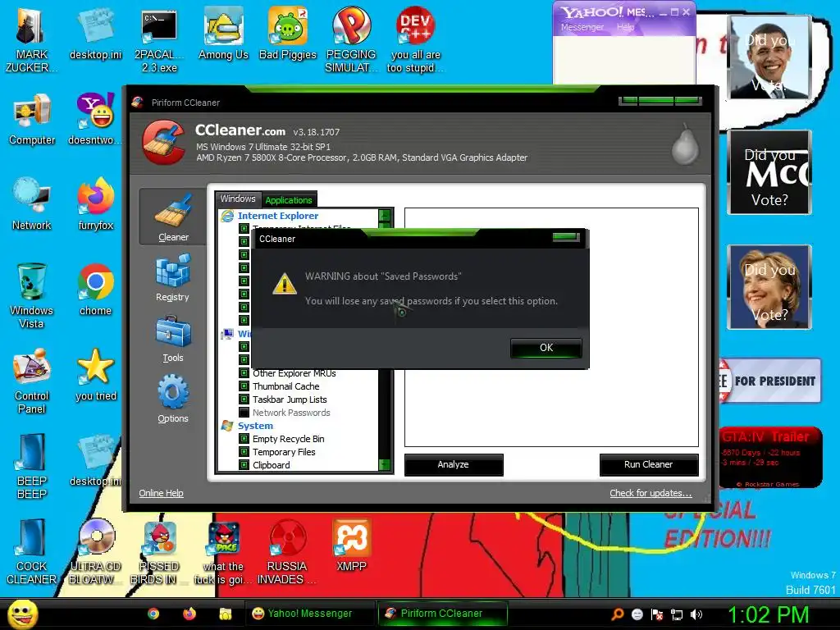Toggle the Empty Recycle Bin checkbox
Screen dimensions: 840x630
coord(244,439)
